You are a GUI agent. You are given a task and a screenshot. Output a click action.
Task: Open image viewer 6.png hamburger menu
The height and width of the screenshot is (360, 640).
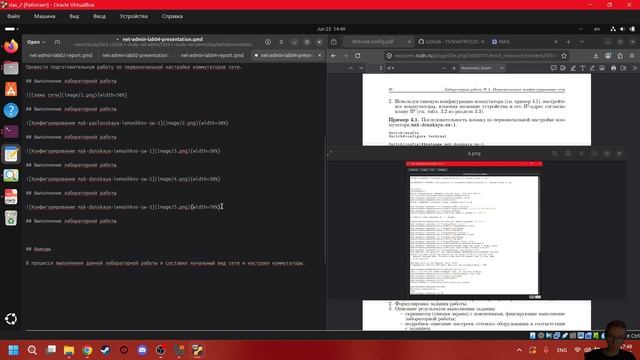tap(581, 153)
